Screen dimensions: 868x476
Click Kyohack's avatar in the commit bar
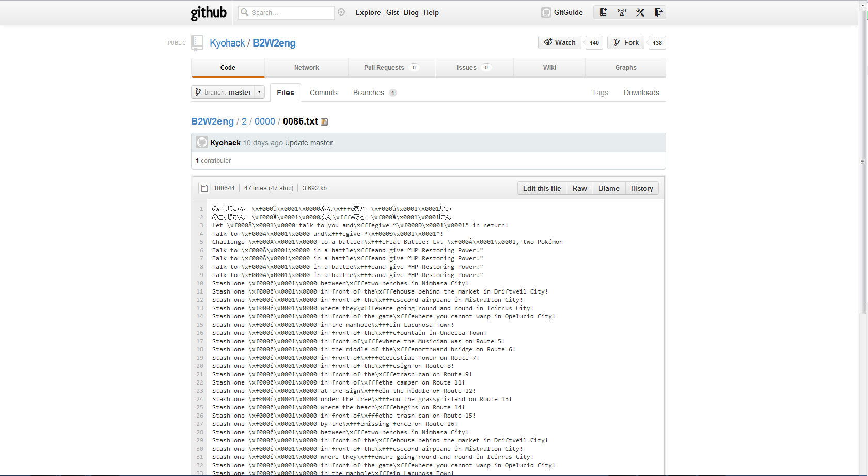coord(202,143)
